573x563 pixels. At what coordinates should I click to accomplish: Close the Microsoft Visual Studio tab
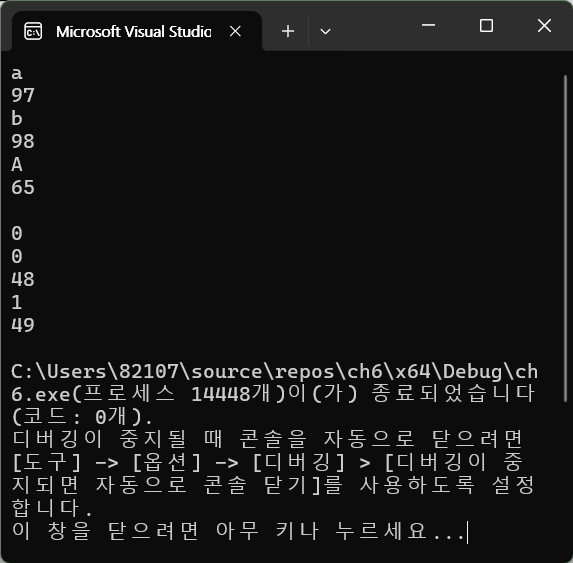coord(235,31)
